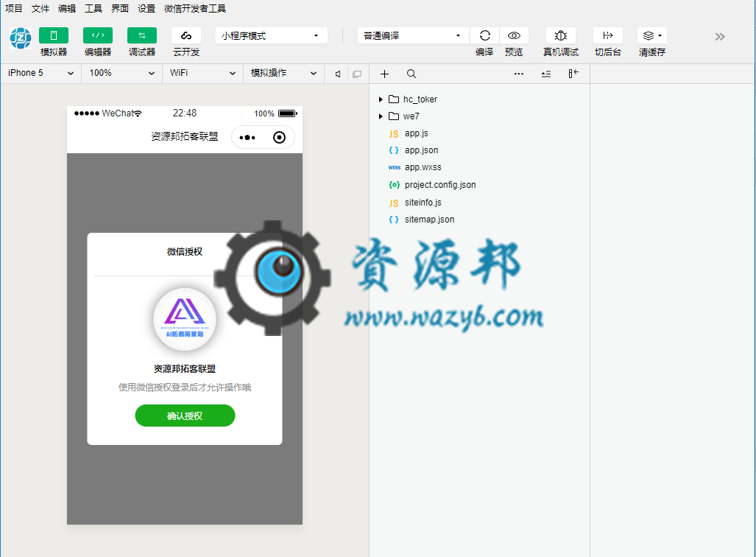Image resolution: width=756 pixels, height=557 pixels.
Task: Click the 切后台 switch-to-background icon
Action: (607, 35)
